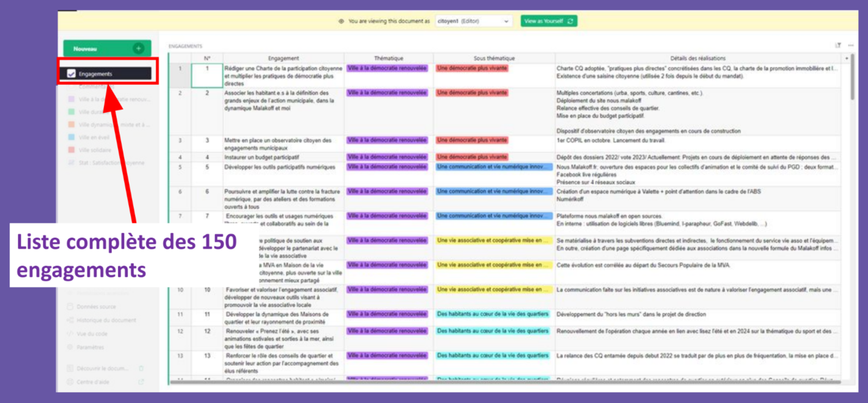The width and height of the screenshot is (868, 403).
Task: Click the vertical scrollbar of the table
Action: pos(852,78)
